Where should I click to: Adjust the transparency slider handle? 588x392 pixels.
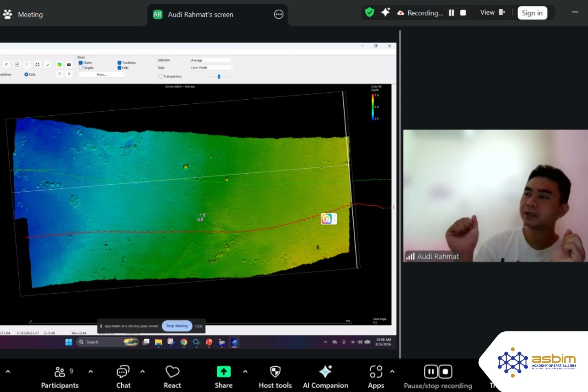(x=219, y=76)
